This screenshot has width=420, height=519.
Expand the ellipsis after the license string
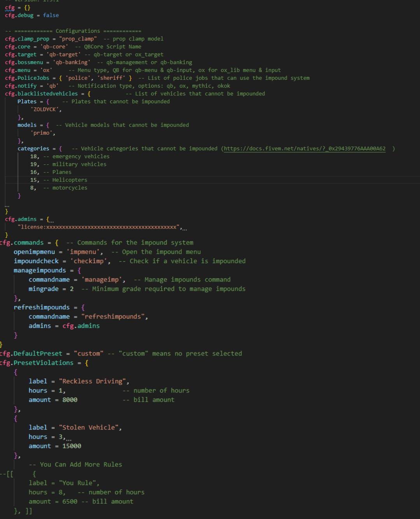(185, 229)
